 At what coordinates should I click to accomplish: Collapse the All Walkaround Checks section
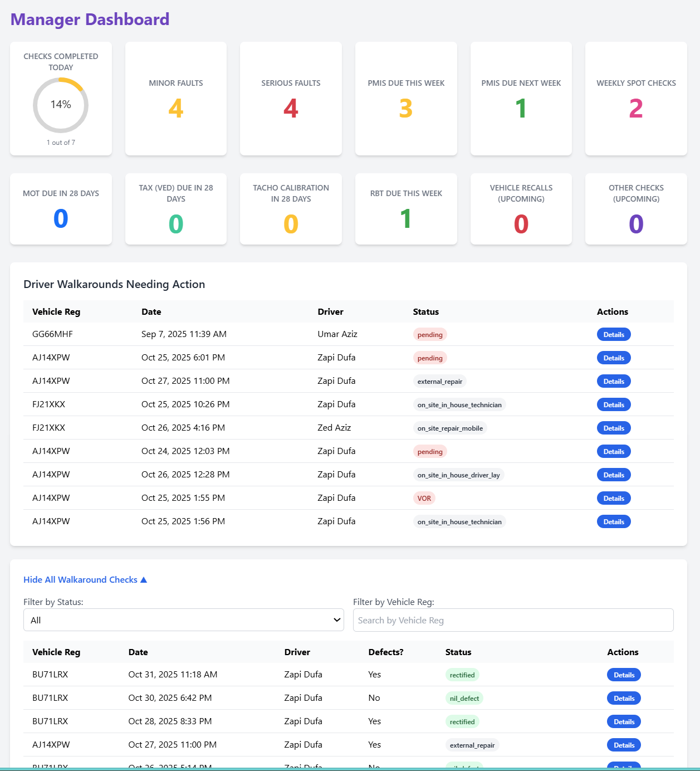pos(85,579)
